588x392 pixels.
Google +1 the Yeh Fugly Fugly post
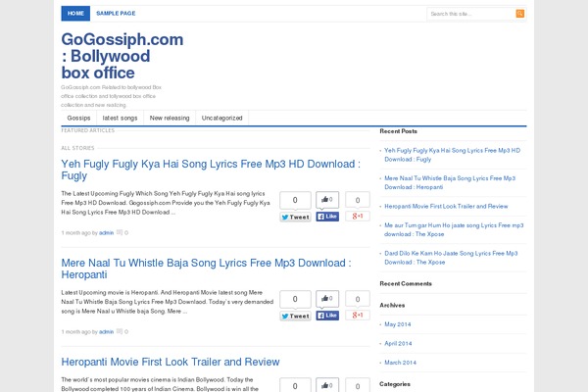pos(358,216)
